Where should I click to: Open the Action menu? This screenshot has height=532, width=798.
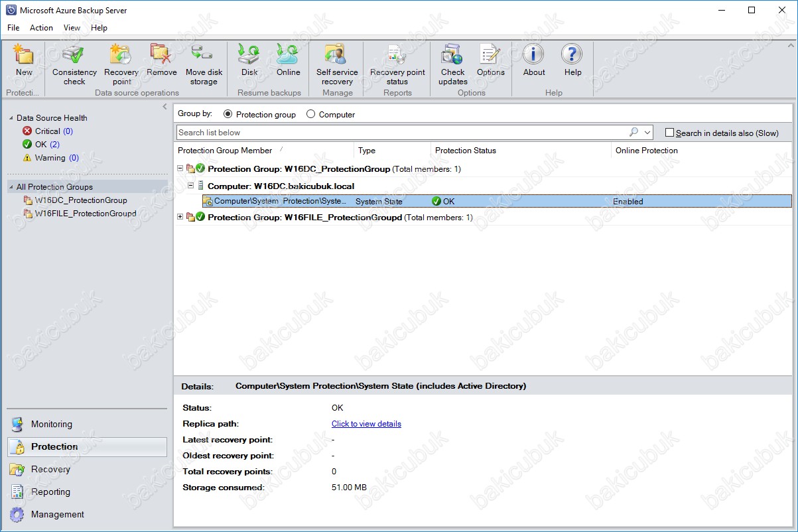[41, 28]
